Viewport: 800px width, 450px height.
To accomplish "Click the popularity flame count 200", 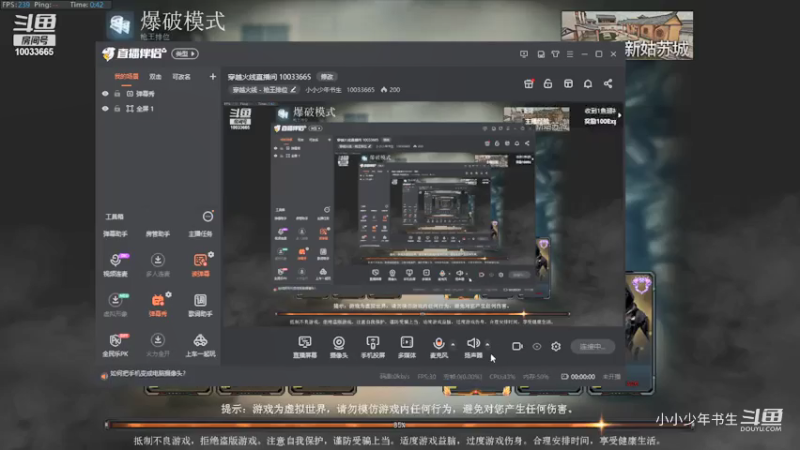I will (390, 90).
